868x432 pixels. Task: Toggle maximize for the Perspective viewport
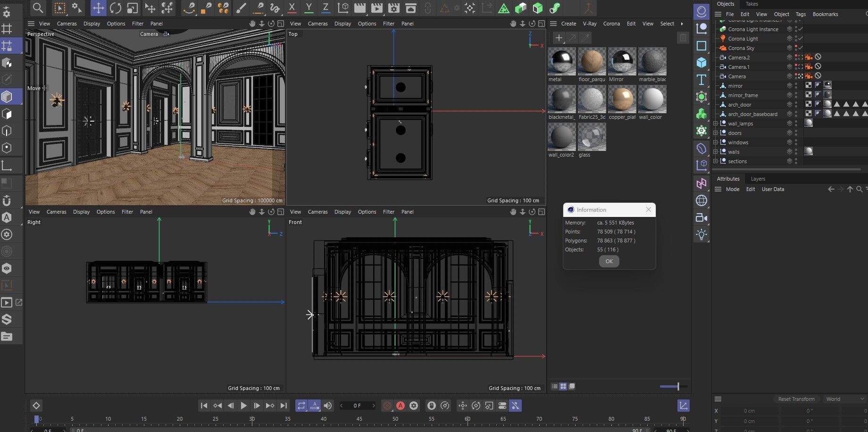(280, 24)
